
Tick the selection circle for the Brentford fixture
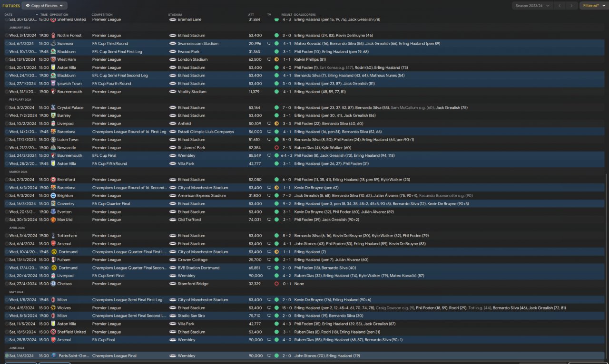pyautogui.click(x=7, y=180)
